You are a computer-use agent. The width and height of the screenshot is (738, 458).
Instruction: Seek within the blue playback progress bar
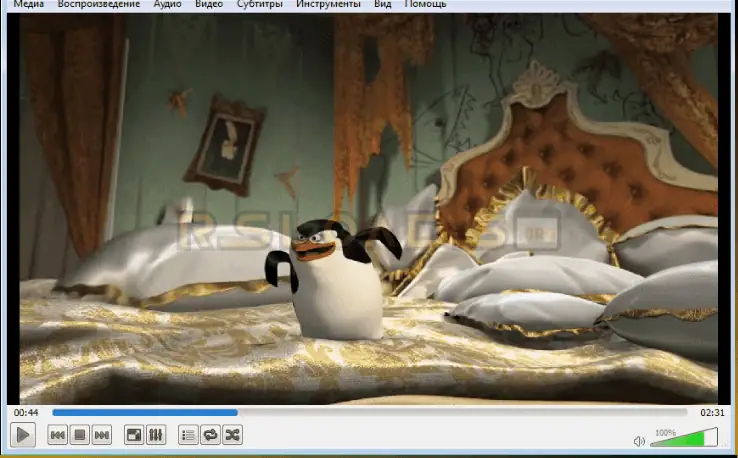point(369,412)
